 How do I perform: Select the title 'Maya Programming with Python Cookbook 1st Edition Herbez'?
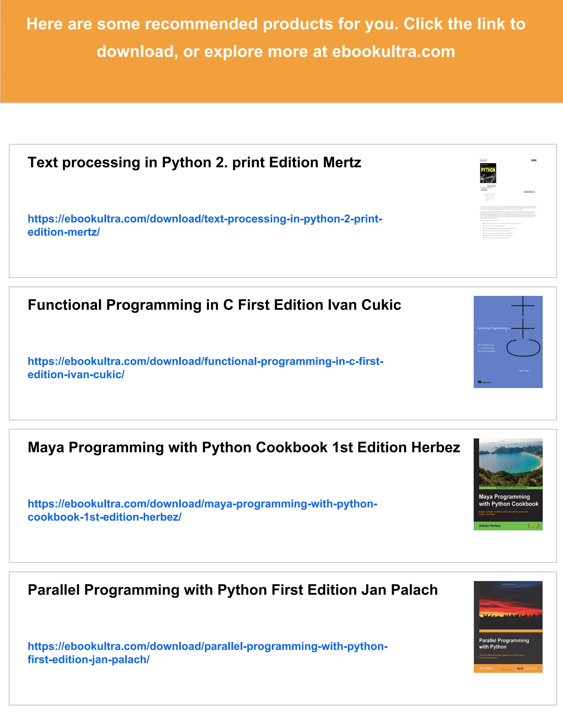[244, 447]
